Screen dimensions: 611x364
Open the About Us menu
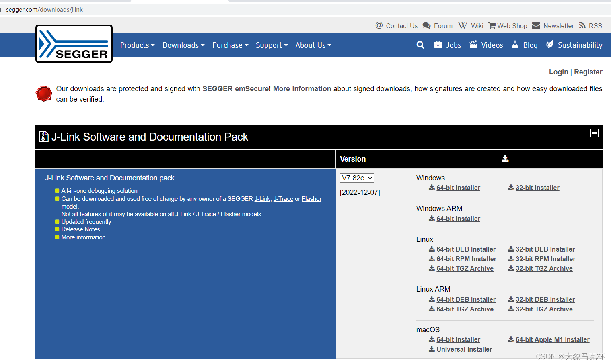(x=313, y=45)
